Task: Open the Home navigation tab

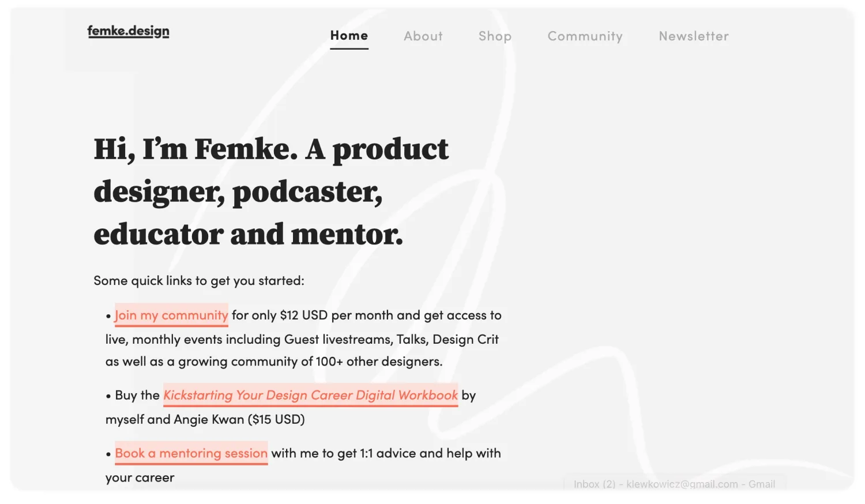Action: pyautogui.click(x=349, y=36)
